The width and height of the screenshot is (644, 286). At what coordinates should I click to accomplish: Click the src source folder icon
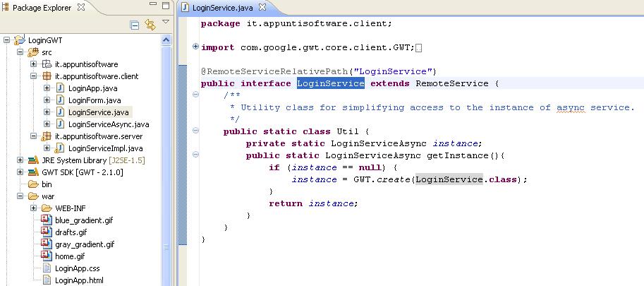click(x=33, y=52)
